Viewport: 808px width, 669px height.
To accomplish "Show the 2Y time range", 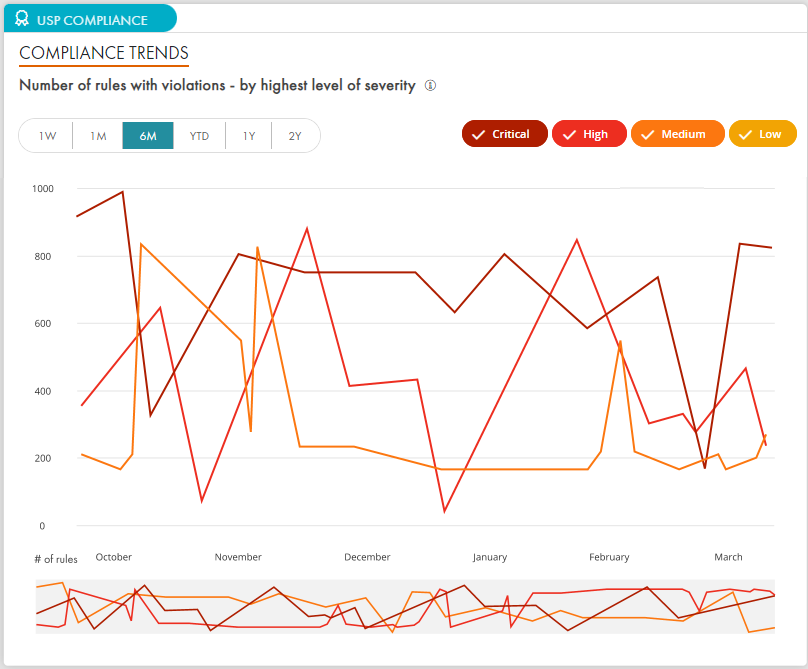I will (x=295, y=136).
